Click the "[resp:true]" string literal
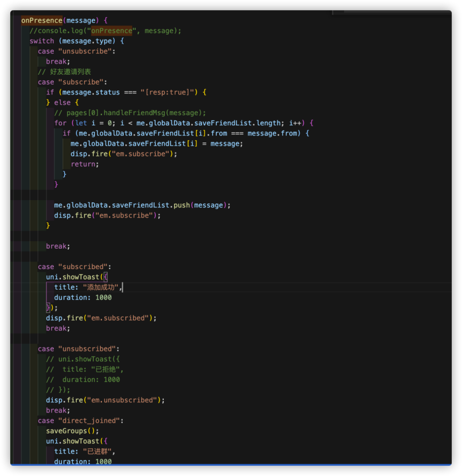This screenshot has width=462, height=476. click(168, 92)
